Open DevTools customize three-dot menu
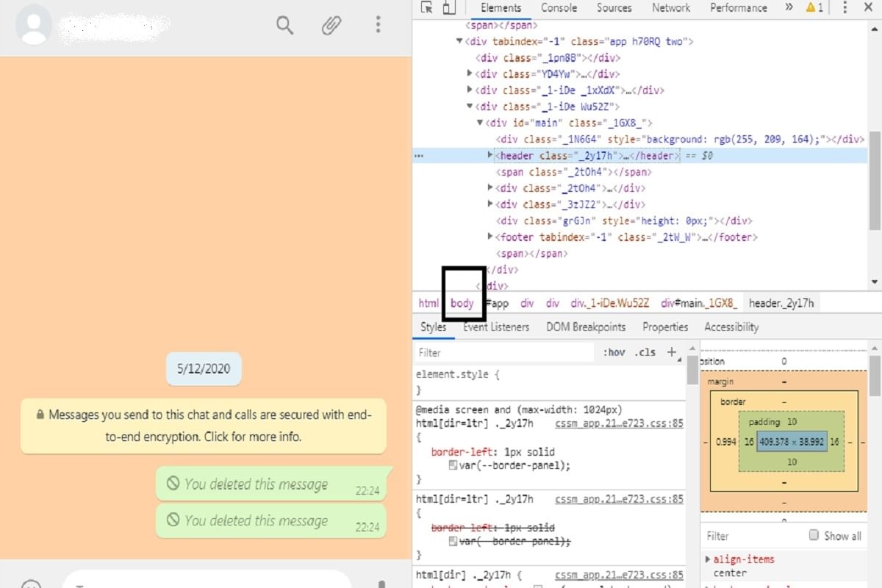Viewport: 882px width, 588px height. (x=845, y=8)
